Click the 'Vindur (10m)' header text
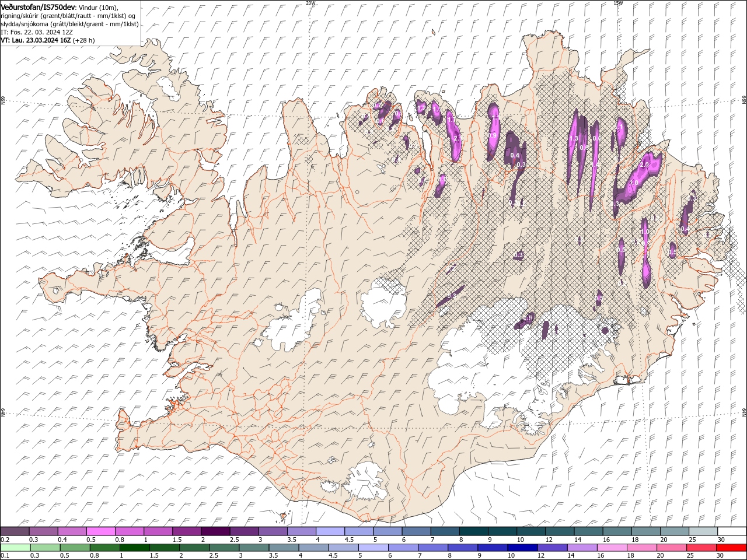The image size is (747, 560). [x=98, y=6]
